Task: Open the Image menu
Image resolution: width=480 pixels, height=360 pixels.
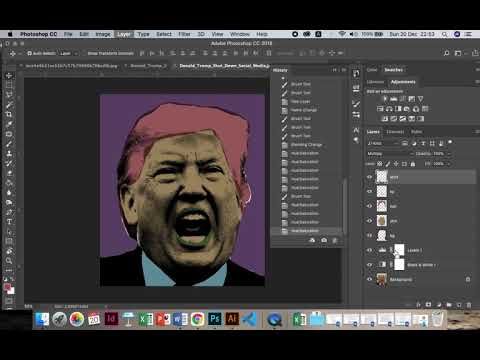Action: [103, 34]
